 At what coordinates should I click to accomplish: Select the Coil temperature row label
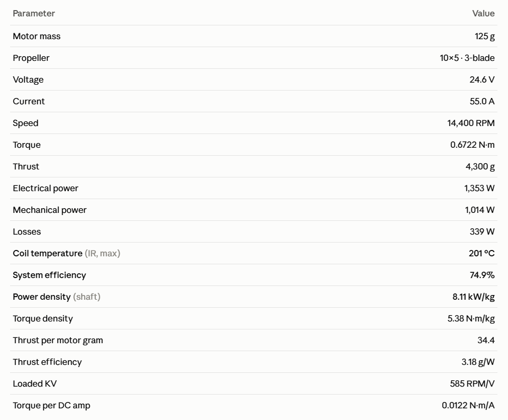tap(66, 253)
